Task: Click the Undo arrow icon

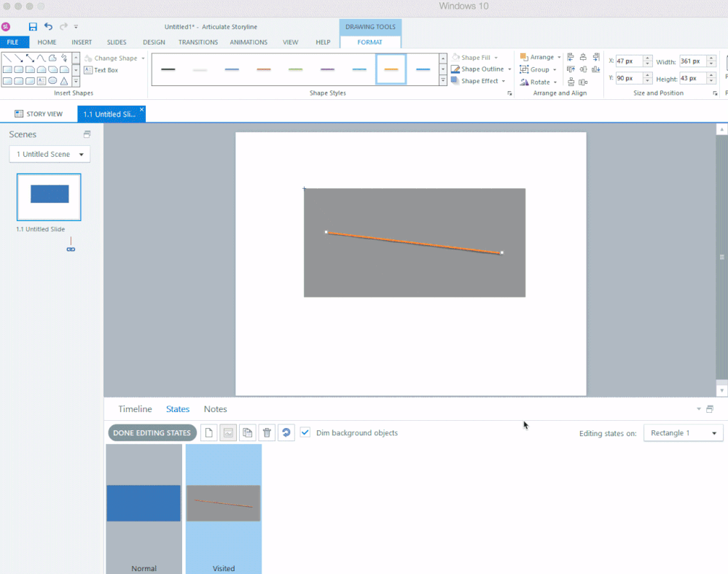Action: tap(48, 27)
